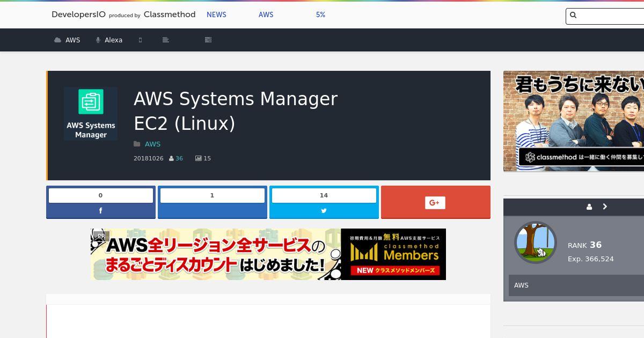Open the NEWS top navigation link
Screen dimensions: 644x338
point(216,14)
